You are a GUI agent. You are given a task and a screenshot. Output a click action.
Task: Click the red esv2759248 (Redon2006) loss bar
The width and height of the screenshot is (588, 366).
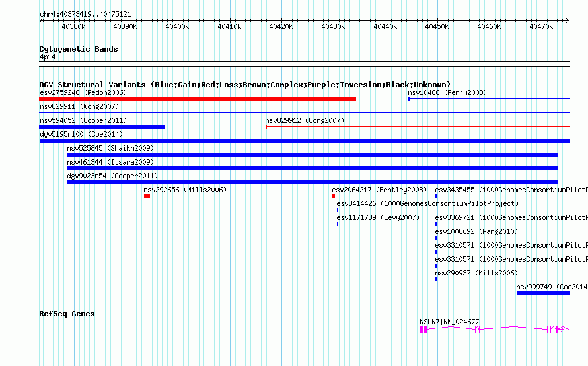[198, 99]
